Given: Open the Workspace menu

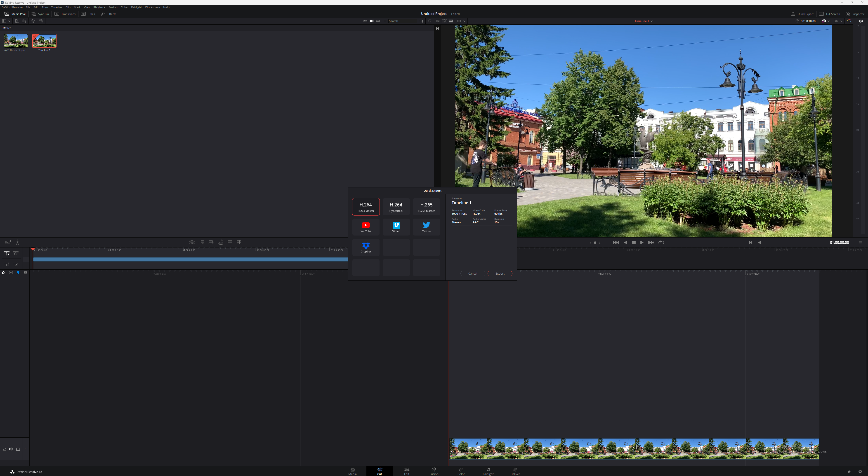Looking at the screenshot, I should coord(152,7).
